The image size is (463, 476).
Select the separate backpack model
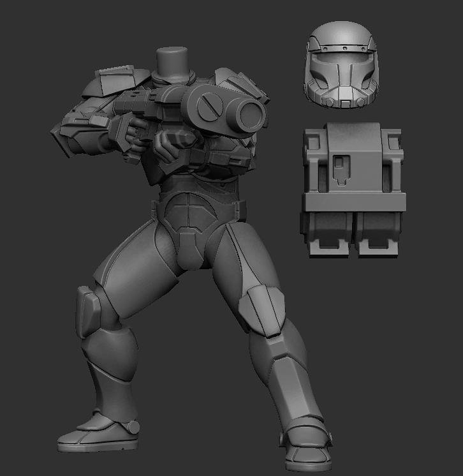[x=353, y=191]
